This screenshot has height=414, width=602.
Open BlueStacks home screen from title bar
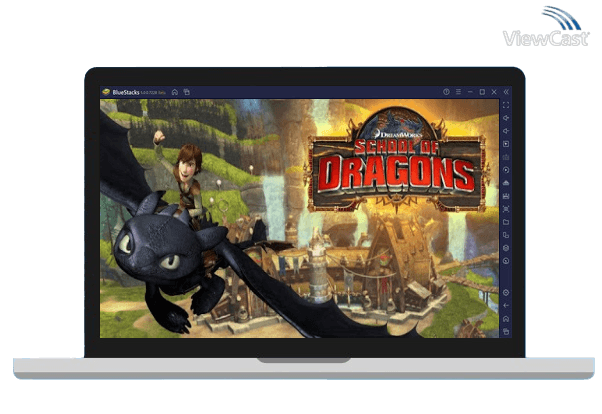click(x=175, y=92)
